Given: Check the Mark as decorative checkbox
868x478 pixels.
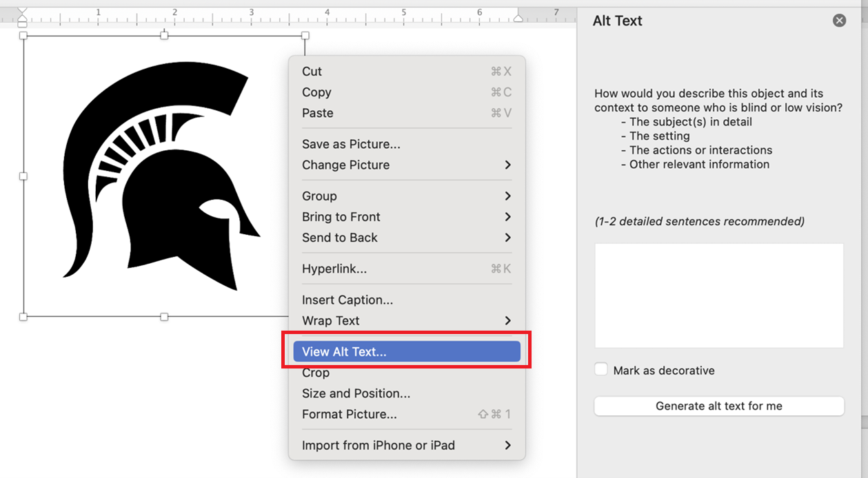Looking at the screenshot, I should click(601, 370).
